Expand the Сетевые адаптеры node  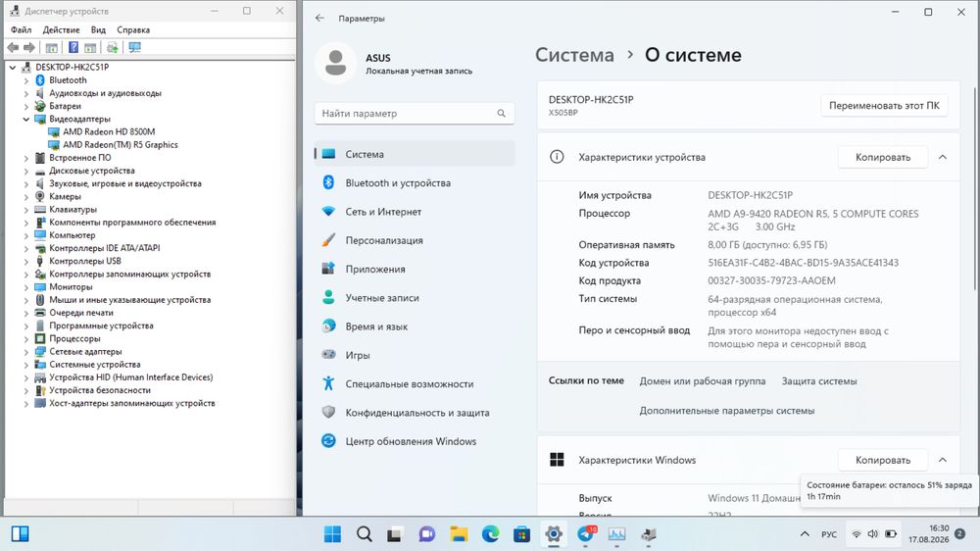[26, 352]
